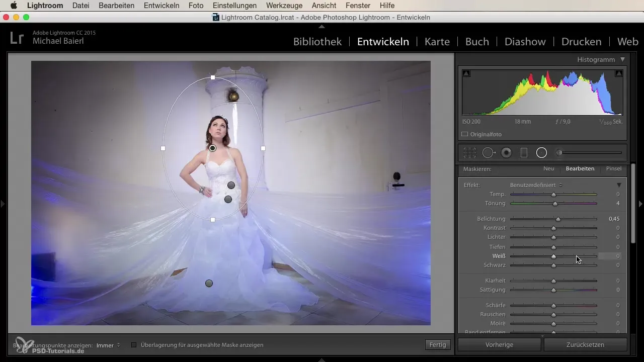Adjust the Belichtung slider handle

pyautogui.click(x=558, y=219)
